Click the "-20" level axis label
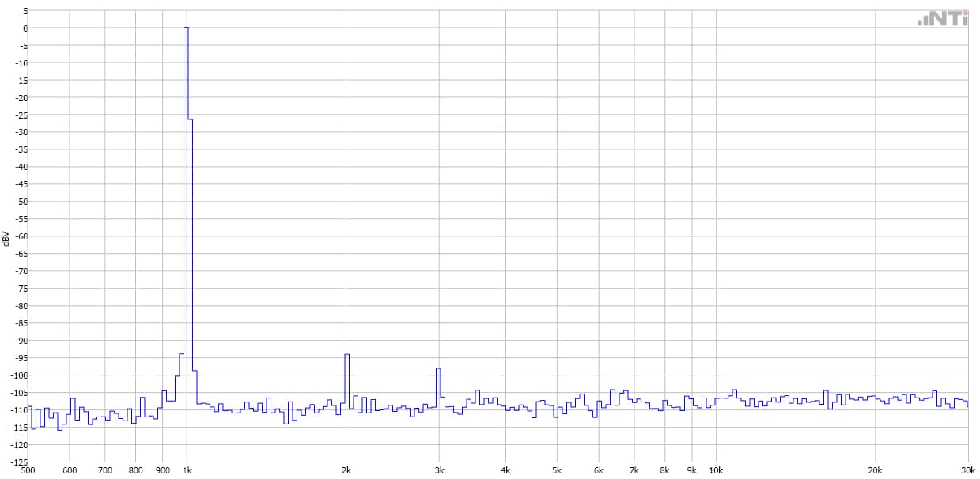Screen dimensions: 980x479 pyautogui.click(x=21, y=98)
